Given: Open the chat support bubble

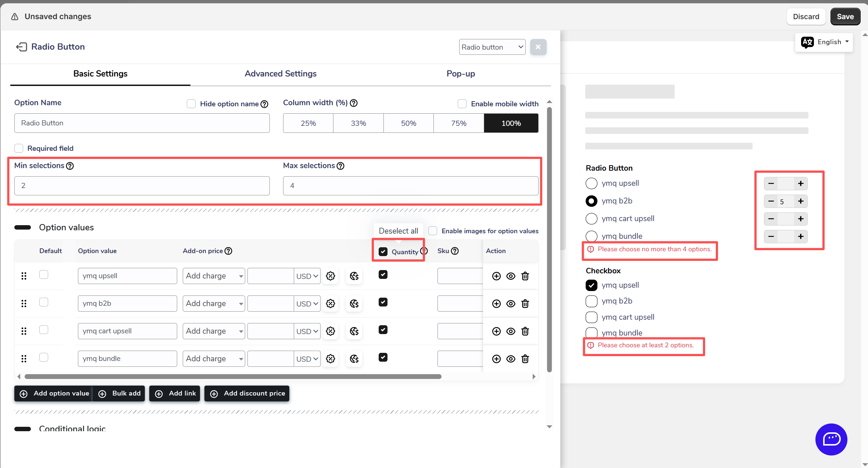Looking at the screenshot, I should click(x=831, y=439).
